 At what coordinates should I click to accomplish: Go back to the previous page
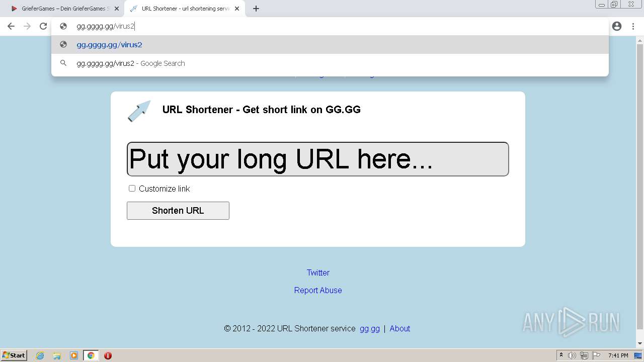(x=11, y=26)
